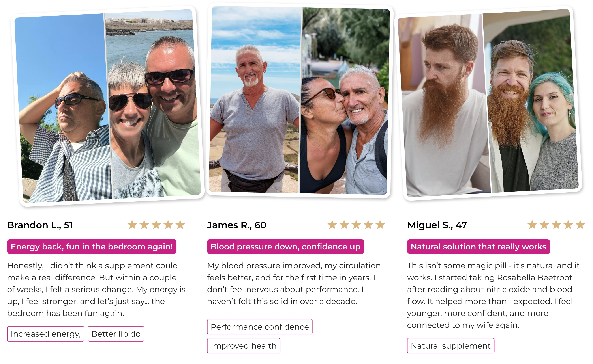
Task: Click the first star in James's rating
Action: tap(332, 225)
